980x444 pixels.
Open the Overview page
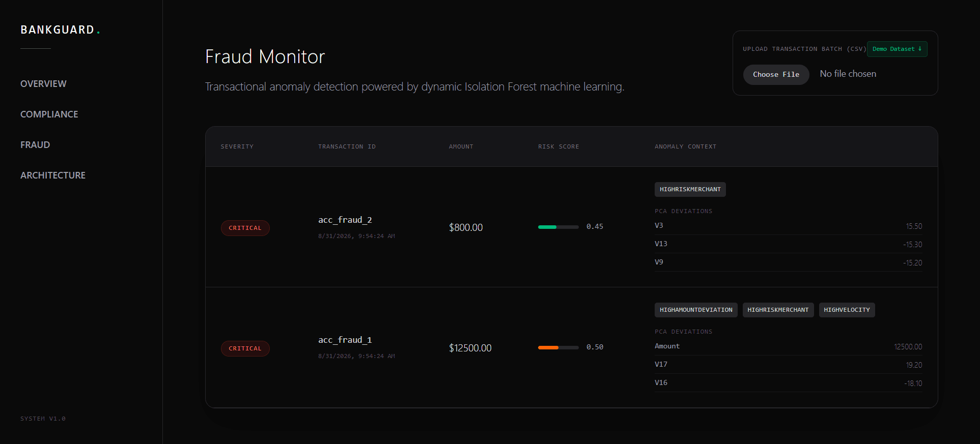tap(43, 84)
